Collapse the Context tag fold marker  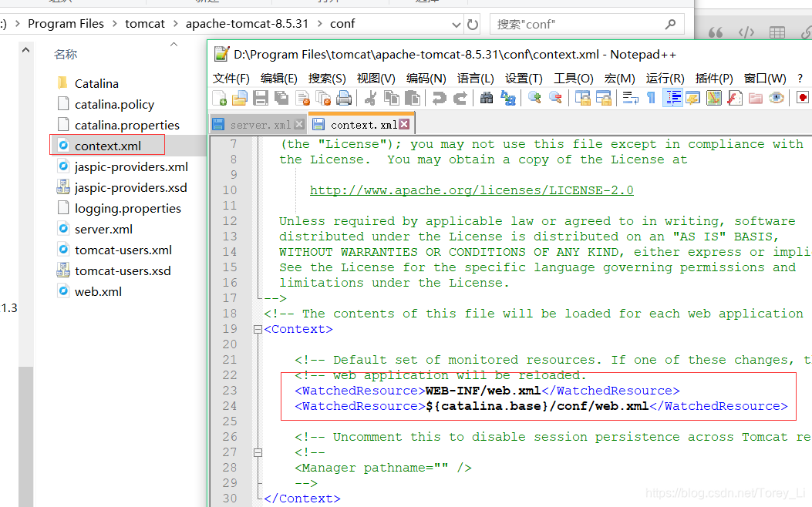click(x=258, y=329)
